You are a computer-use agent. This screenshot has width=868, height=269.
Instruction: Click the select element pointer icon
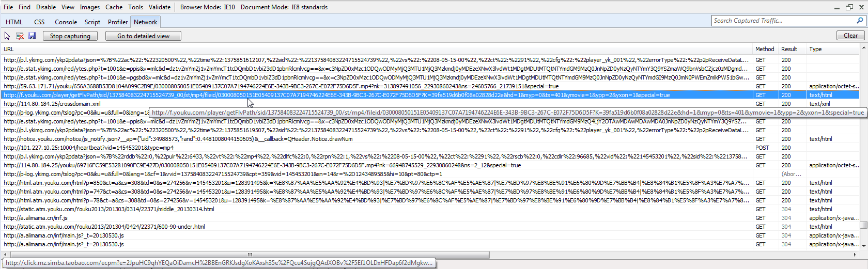coord(7,36)
